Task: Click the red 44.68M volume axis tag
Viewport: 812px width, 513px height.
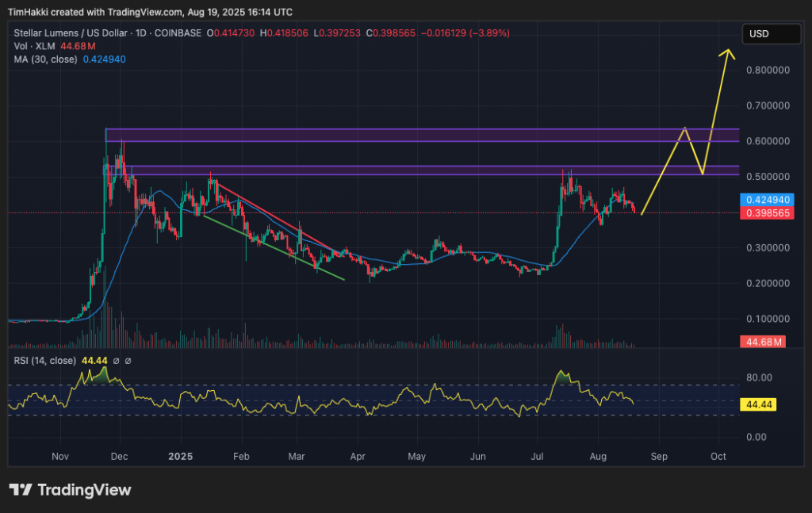Action: point(762,342)
